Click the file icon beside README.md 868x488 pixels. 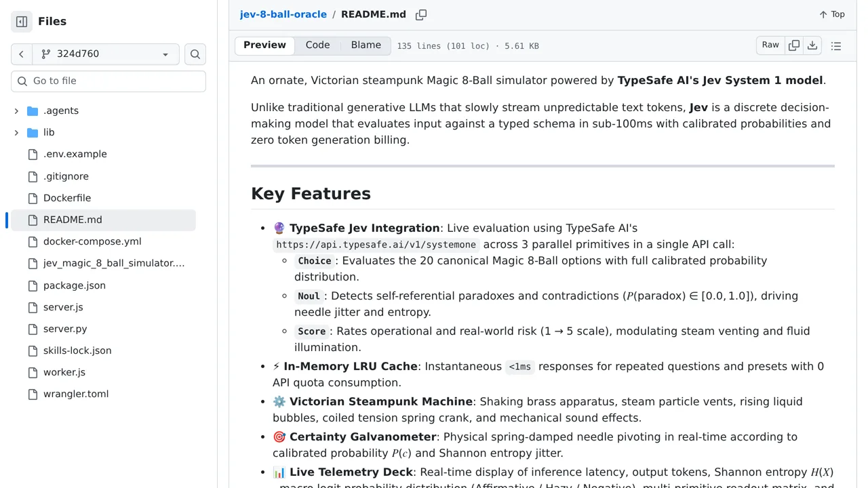[33, 220]
